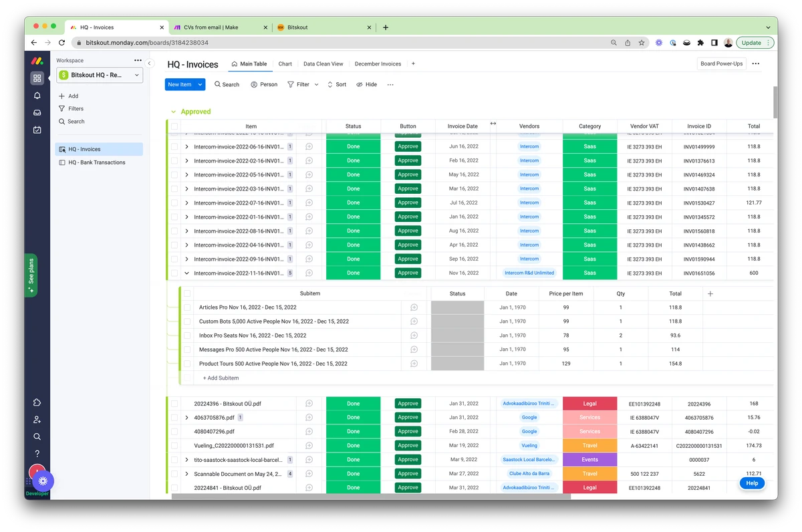Screen dimensions: 802x532
Task: Collapse subitems of Intercom-invoice-2022-11-16 row
Action: [186, 273]
